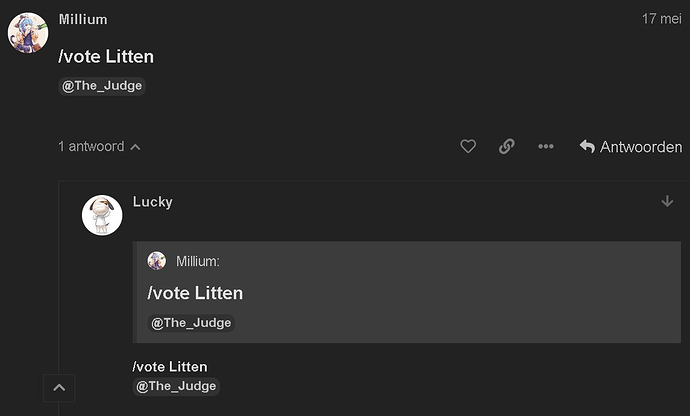Click the Millium username link

pos(83,19)
